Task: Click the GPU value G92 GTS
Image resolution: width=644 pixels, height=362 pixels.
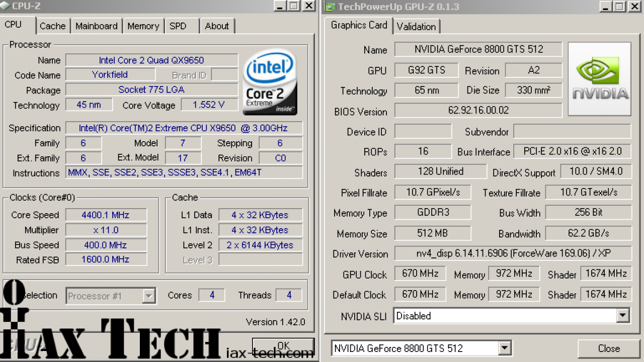Action: pyautogui.click(x=426, y=70)
